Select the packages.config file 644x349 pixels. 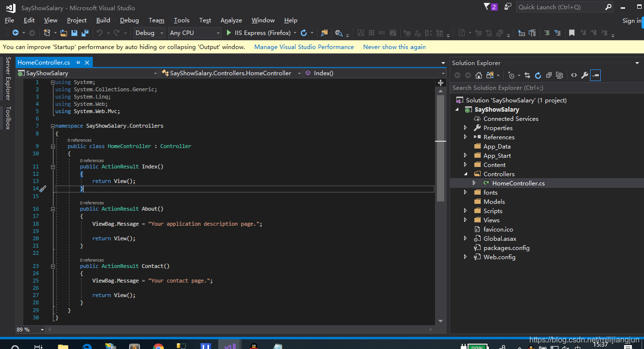point(506,248)
